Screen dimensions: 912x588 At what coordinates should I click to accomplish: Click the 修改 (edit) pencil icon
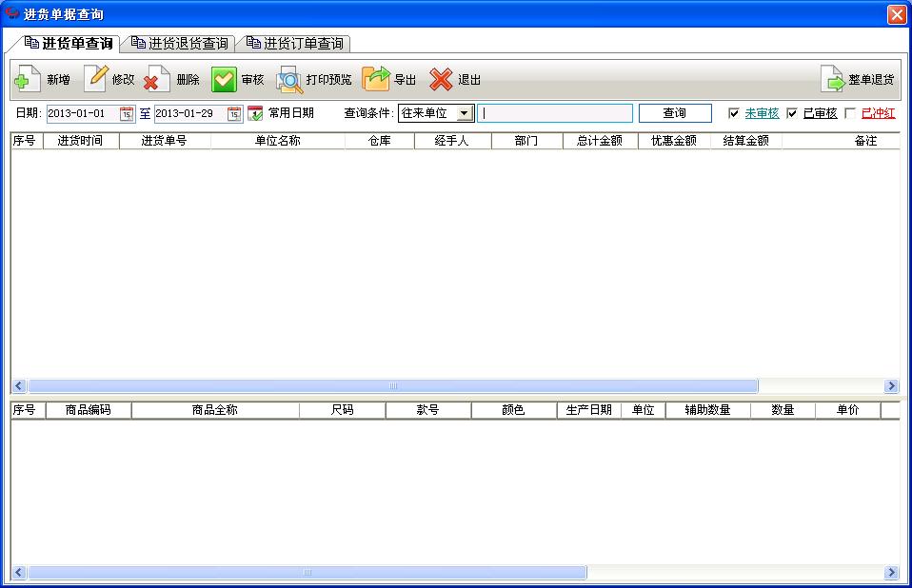pyautogui.click(x=96, y=78)
